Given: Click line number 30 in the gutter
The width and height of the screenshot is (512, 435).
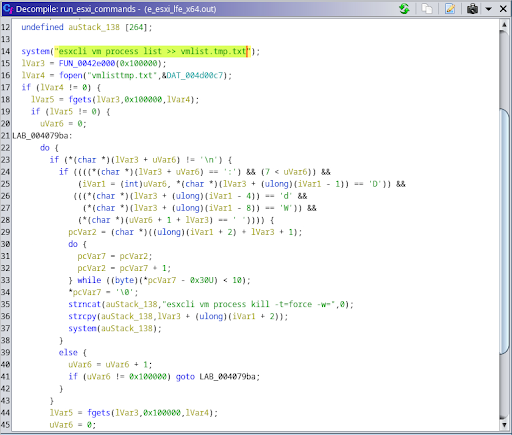Looking at the screenshot, I should tap(6, 244).
